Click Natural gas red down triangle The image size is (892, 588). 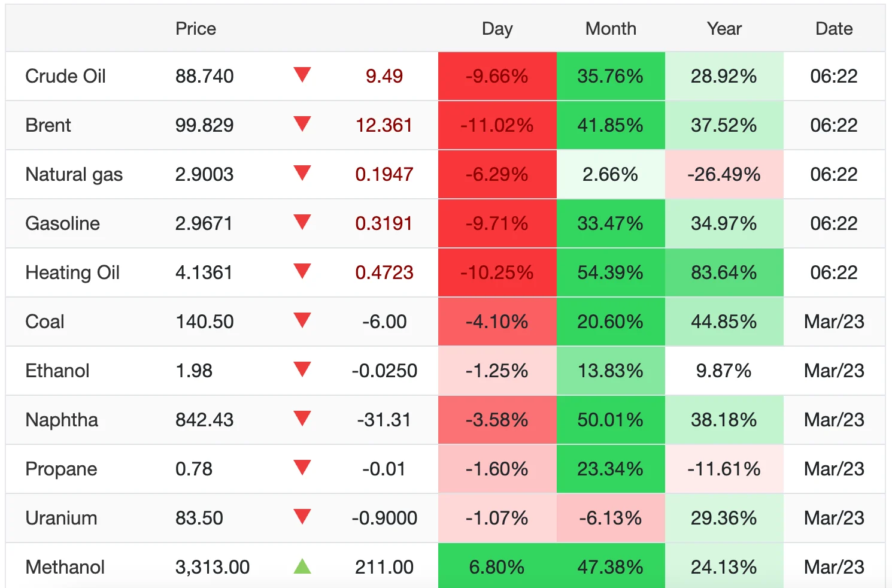point(302,173)
